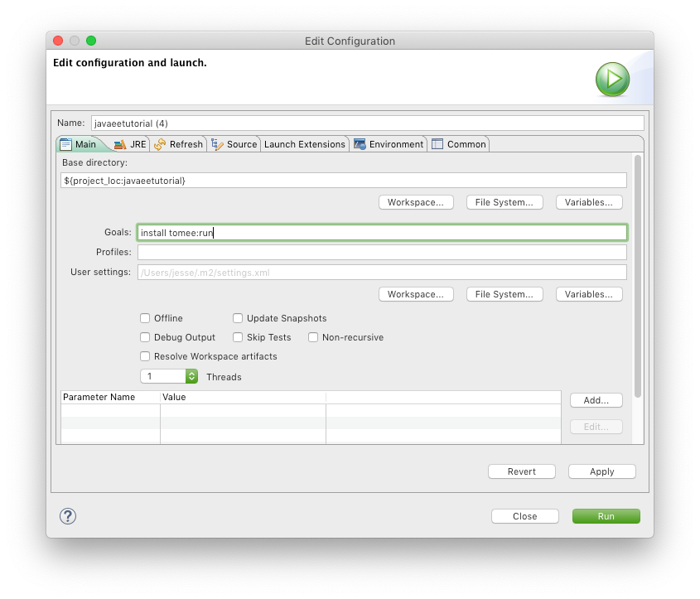Click the Environment tab icon
This screenshot has width=700, height=599.
(360, 144)
